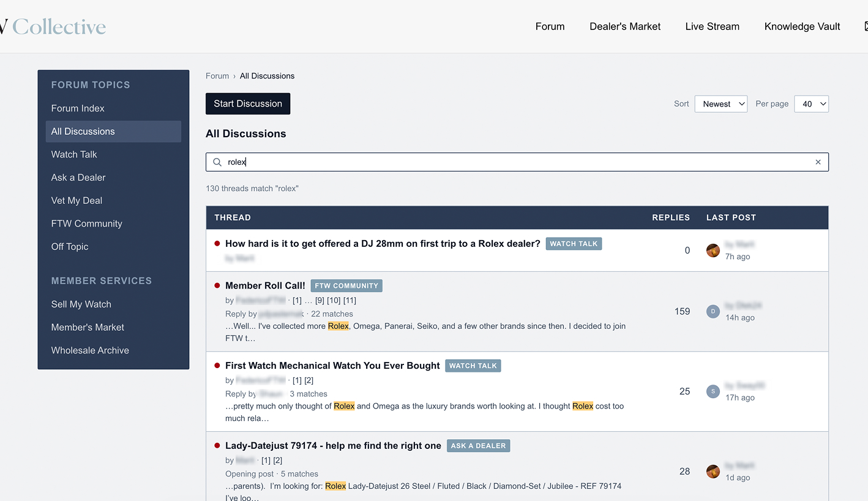Click the FTW COMMUNITY tag on Member Roll Call

[346, 286]
